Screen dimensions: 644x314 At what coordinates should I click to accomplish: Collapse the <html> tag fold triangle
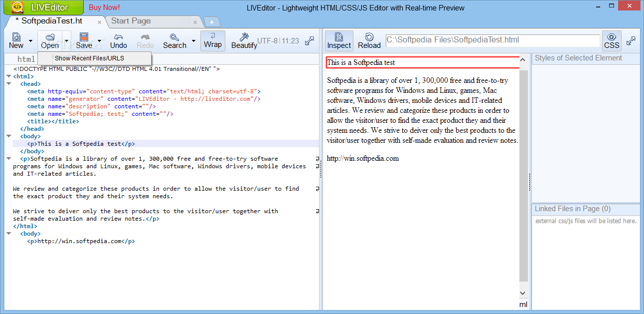click(x=8, y=76)
